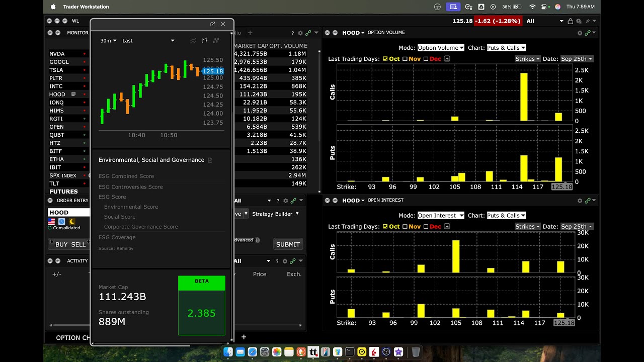Open Mode dropdown showing Open Interest
644x362 pixels.
(x=441, y=215)
